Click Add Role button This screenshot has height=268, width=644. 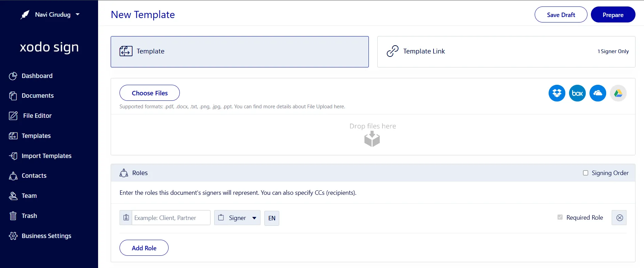tap(144, 248)
